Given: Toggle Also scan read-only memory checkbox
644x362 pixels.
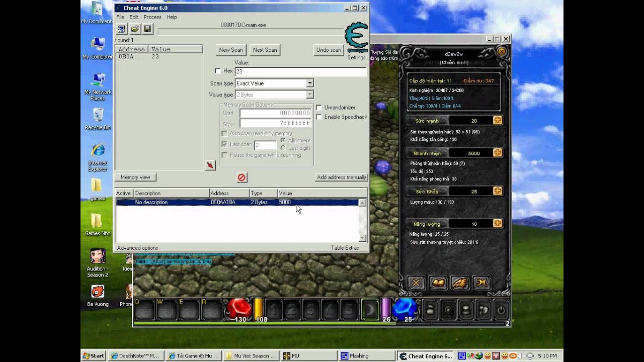Looking at the screenshot, I should pos(224,133).
